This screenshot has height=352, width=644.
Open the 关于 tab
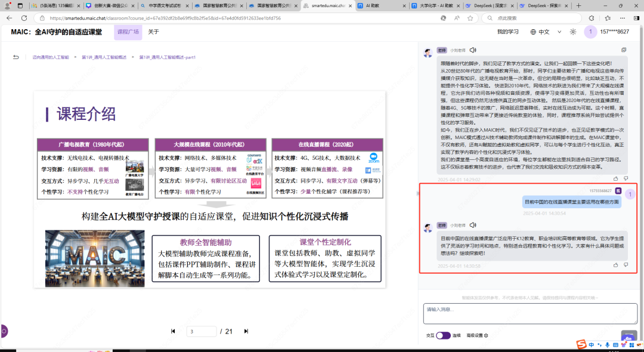point(154,32)
